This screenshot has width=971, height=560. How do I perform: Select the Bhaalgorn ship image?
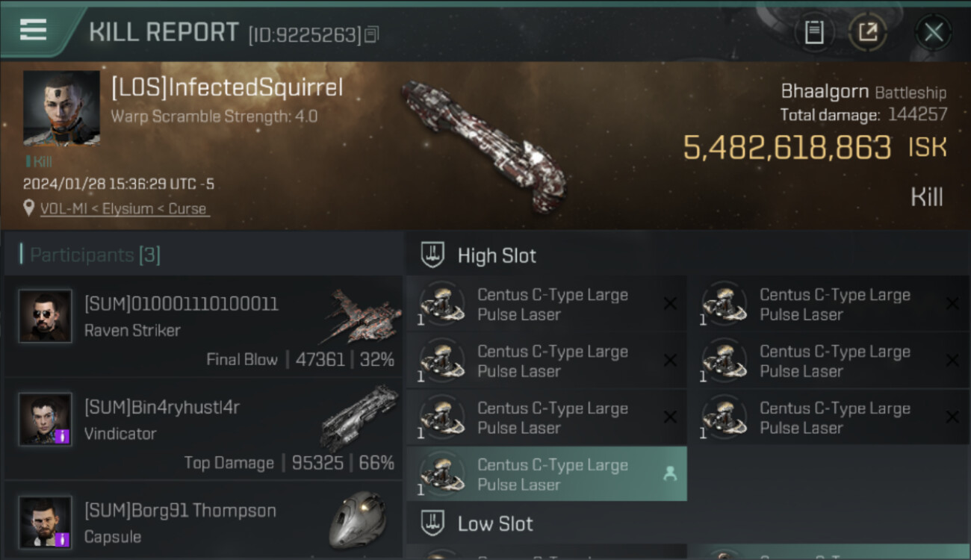click(x=484, y=147)
